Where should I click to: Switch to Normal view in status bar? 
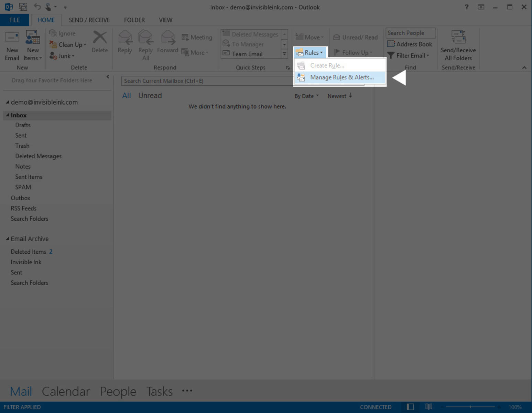point(410,407)
